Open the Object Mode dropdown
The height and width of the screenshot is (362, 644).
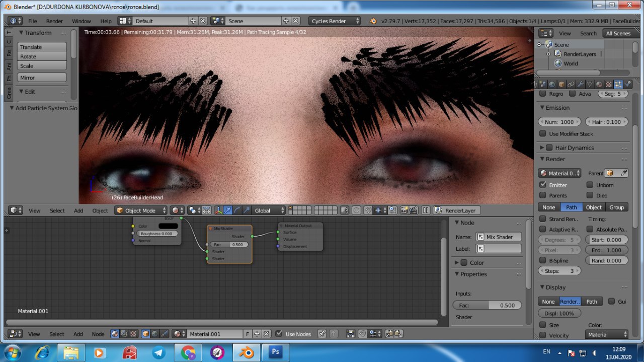[141, 210]
